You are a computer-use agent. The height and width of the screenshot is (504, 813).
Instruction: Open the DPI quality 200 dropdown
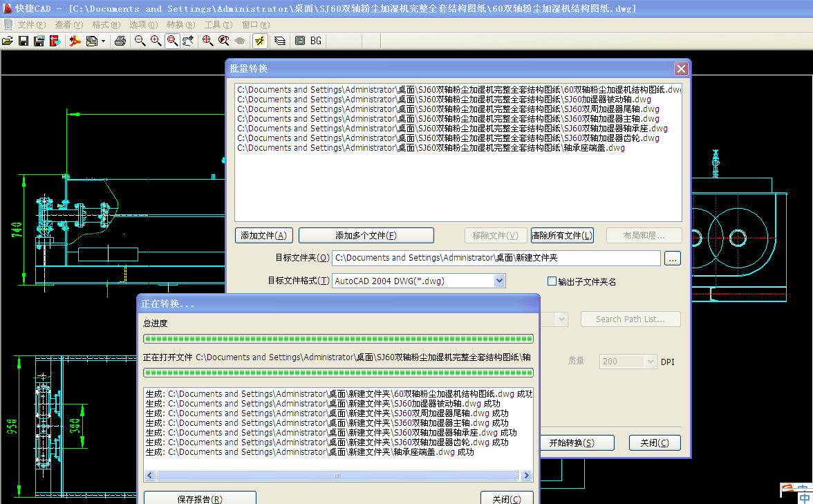(x=650, y=362)
